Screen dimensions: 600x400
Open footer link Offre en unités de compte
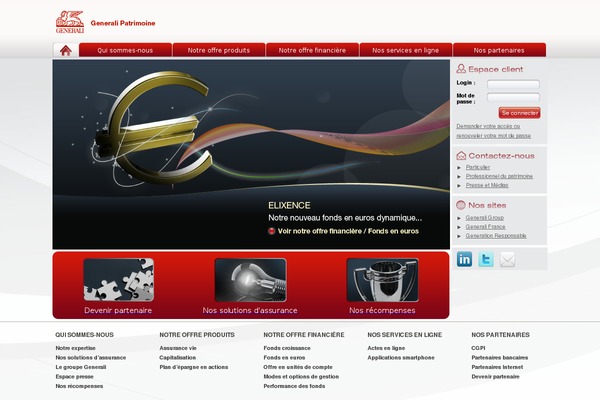[x=298, y=367]
